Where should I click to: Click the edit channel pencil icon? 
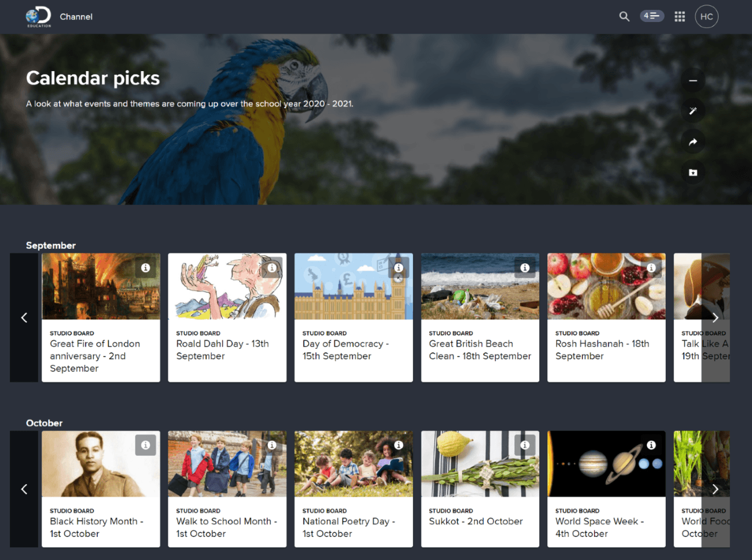pos(692,111)
